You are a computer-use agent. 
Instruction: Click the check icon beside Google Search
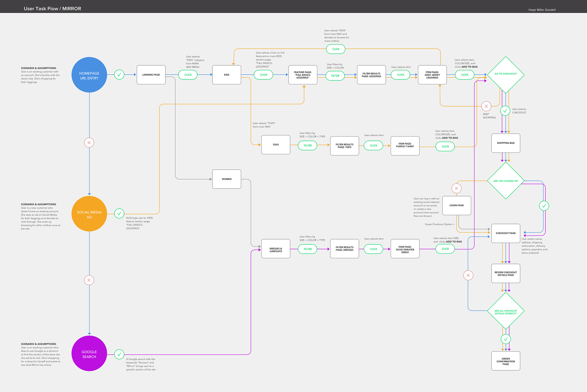[x=119, y=354]
